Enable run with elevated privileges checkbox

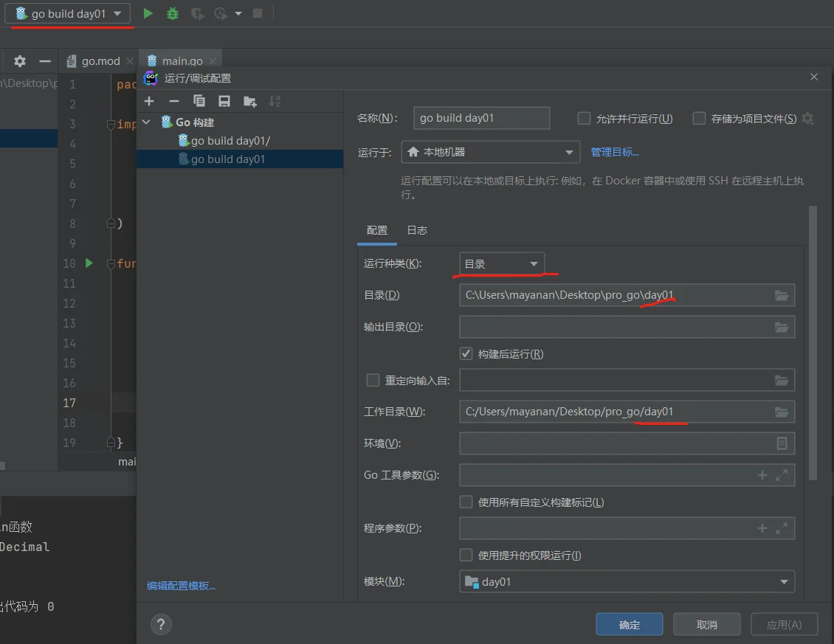(x=466, y=555)
